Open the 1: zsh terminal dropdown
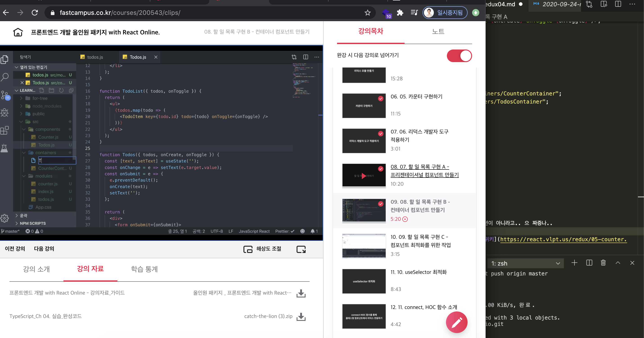The image size is (644, 338). coord(525,263)
